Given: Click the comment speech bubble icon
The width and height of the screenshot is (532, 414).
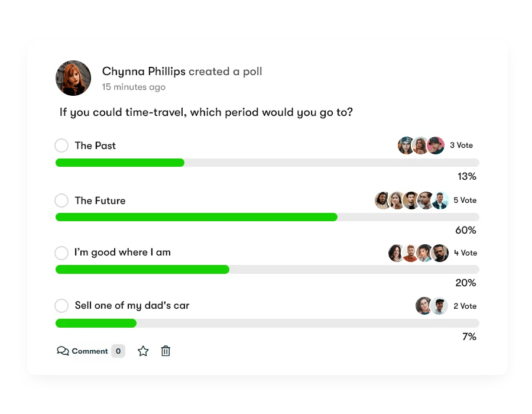Looking at the screenshot, I should click(63, 351).
